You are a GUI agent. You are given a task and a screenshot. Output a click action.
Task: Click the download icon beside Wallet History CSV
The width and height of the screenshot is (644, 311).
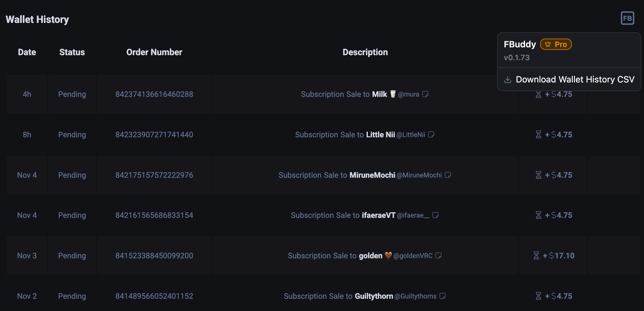[x=508, y=79]
